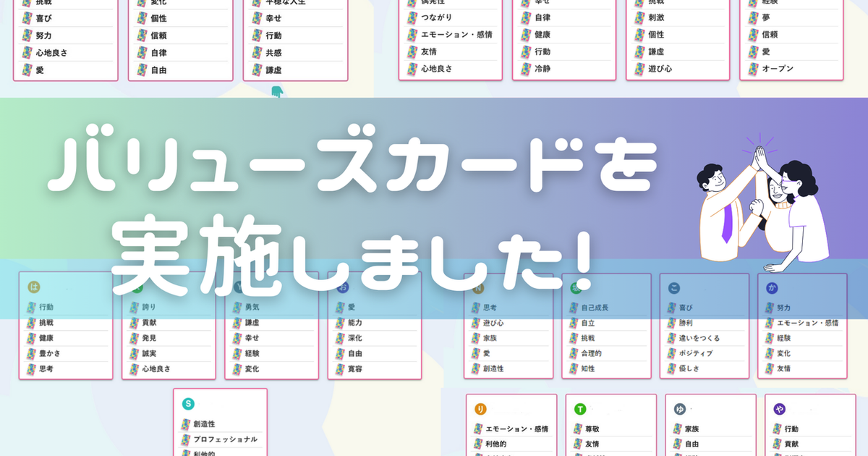Click the card icon beside 知性
This screenshot has height=456, width=868.
click(x=573, y=368)
